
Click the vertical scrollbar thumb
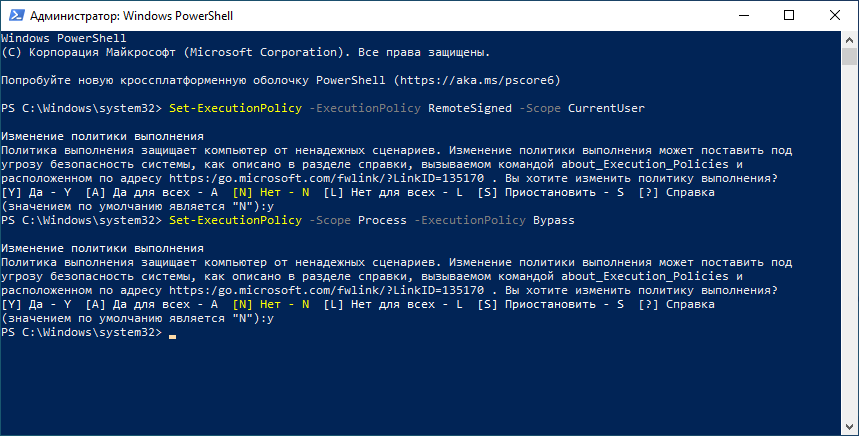coord(849,56)
